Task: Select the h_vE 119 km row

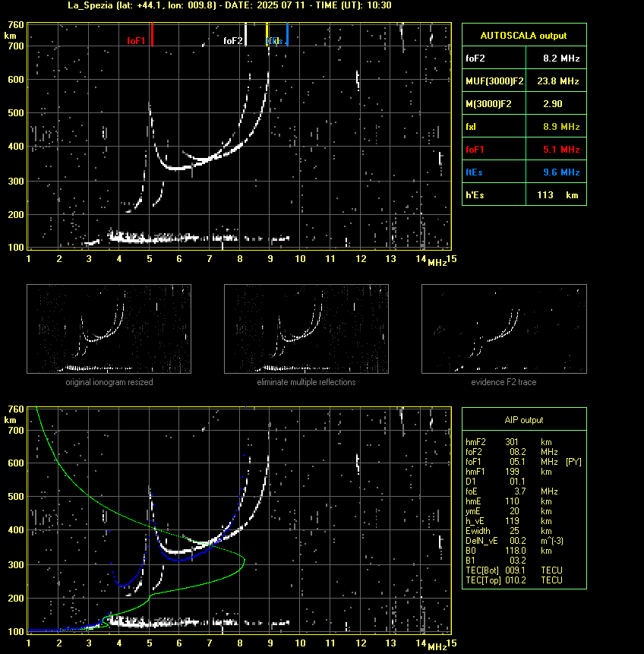Action: [x=509, y=521]
